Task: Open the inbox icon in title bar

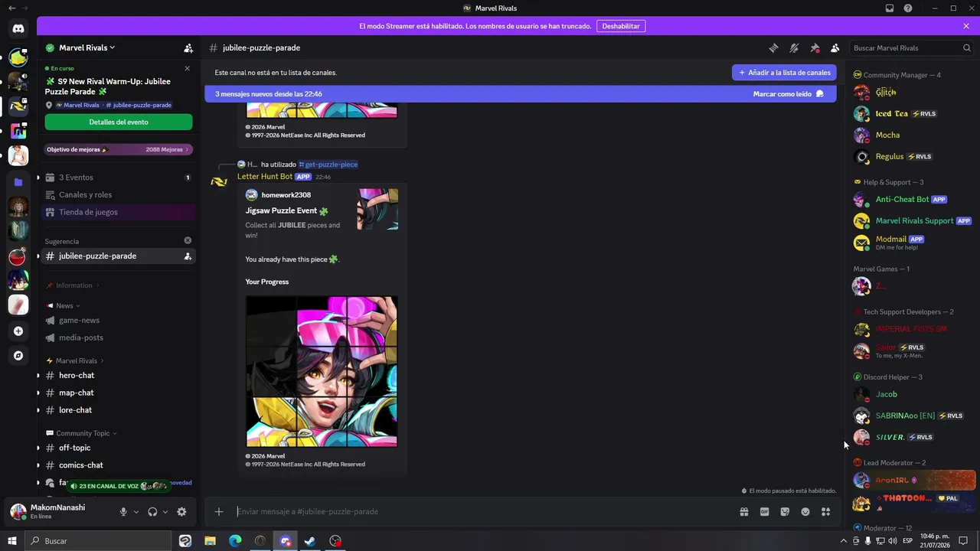Action: [890, 8]
